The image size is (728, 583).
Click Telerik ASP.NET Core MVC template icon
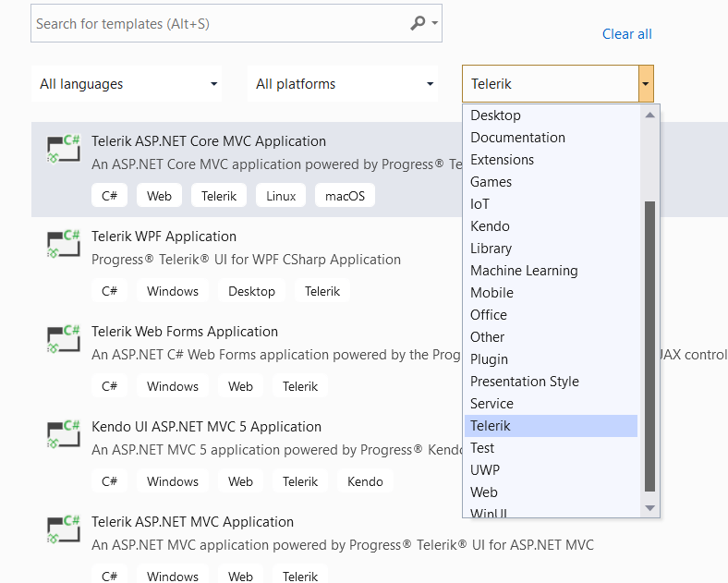[63, 148]
